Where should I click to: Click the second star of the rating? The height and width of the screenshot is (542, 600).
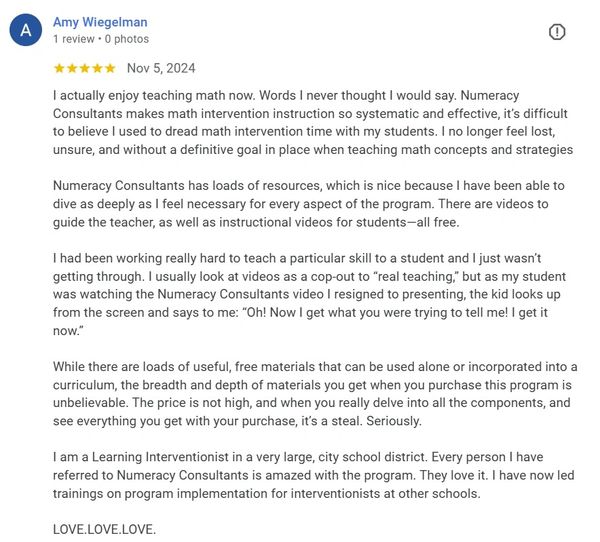(x=72, y=69)
